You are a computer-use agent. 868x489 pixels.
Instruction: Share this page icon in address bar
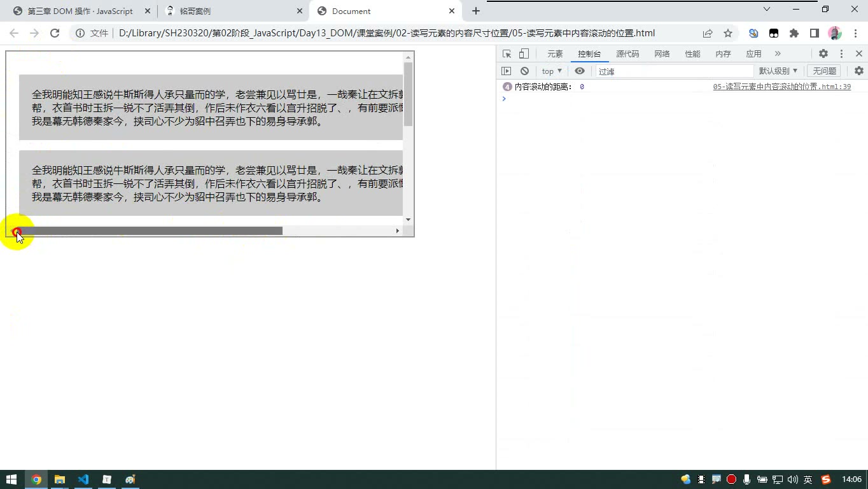click(x=708, y=33)
